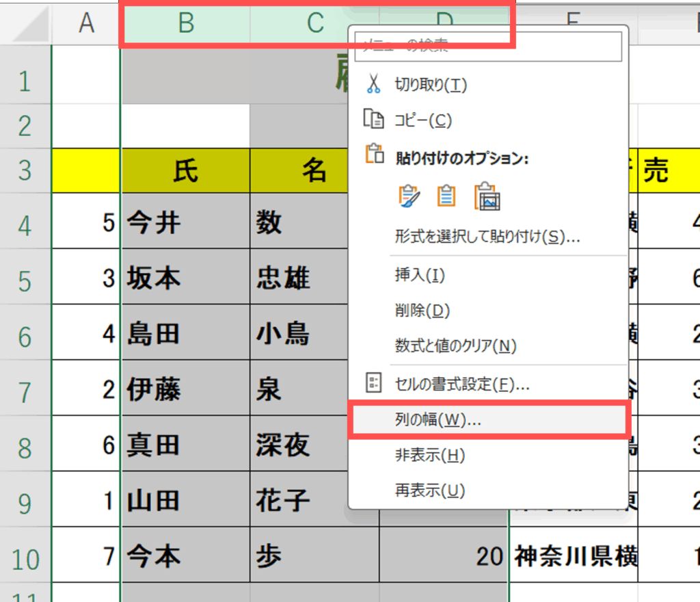
Task: Select column B header
Action: click(x=186, y=23)
